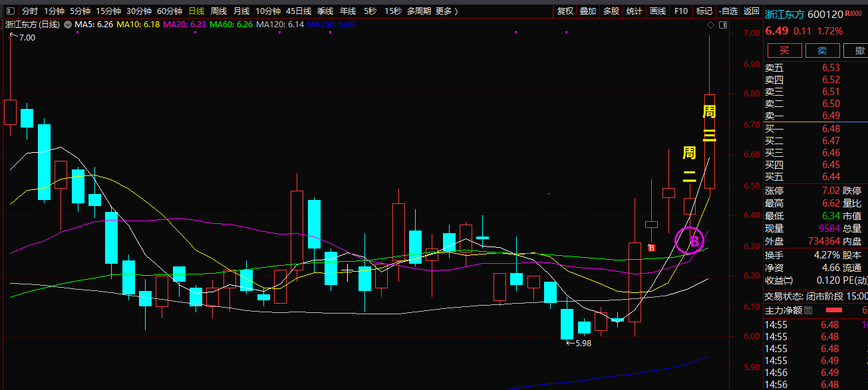Open the 多股 multi-stock view

pos(611,11)
